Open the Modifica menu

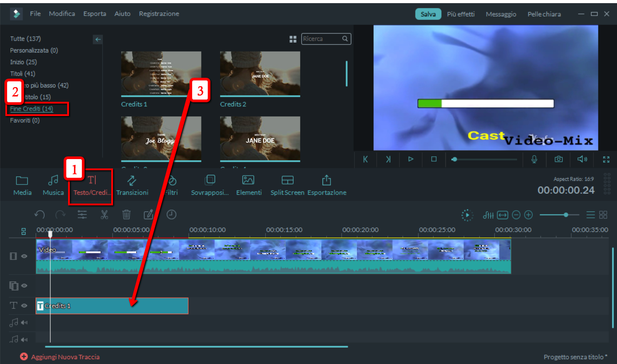point(62,14)
